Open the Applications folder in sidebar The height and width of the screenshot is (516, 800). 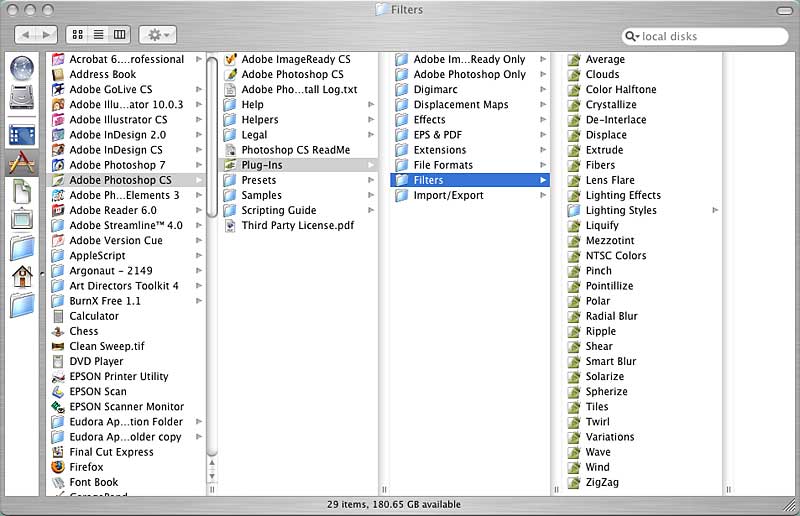coord(21,161)
